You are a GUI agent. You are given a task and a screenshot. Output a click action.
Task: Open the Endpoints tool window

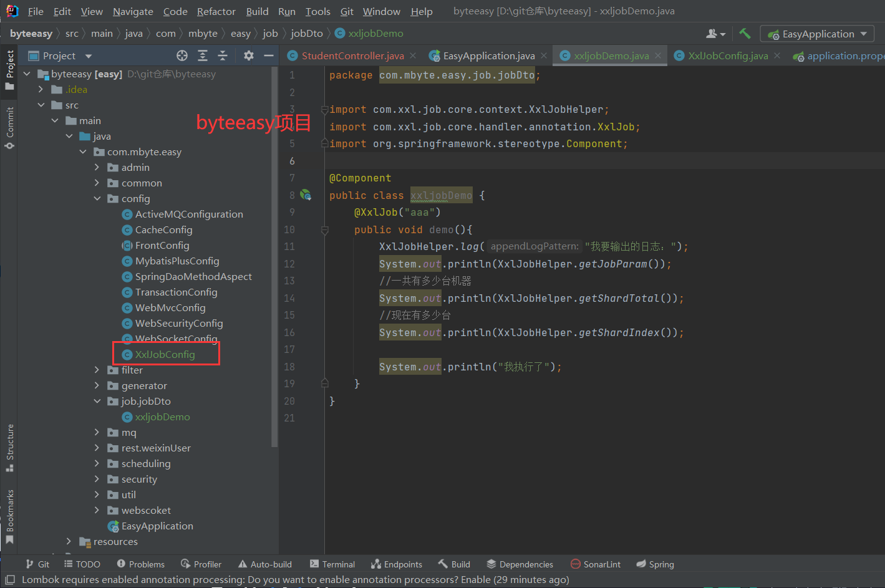(x=397, y=564)
